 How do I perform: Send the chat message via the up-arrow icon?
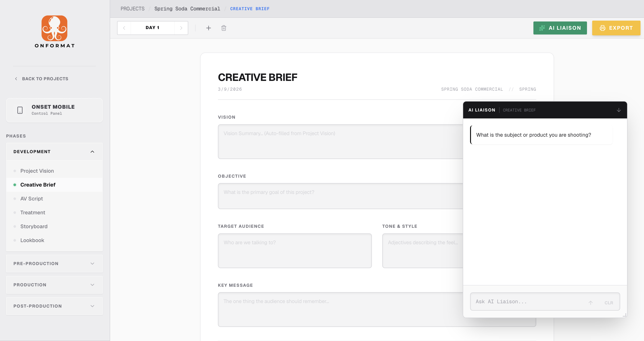point(591,302)
